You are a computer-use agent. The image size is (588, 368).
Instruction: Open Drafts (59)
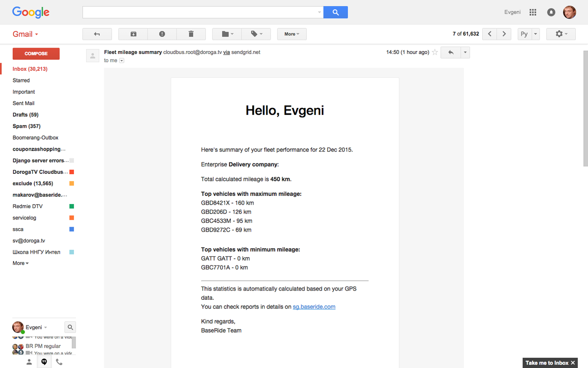click(x=25, y=115)
